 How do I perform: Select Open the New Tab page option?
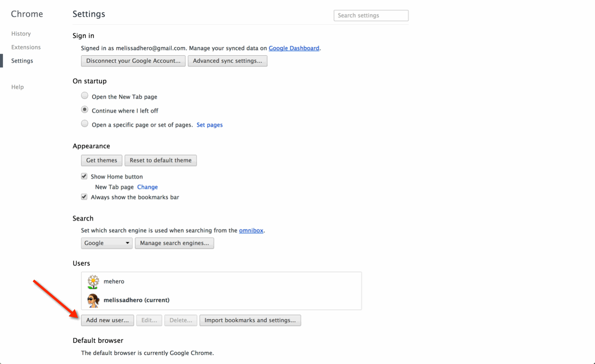tap(85, 96)
